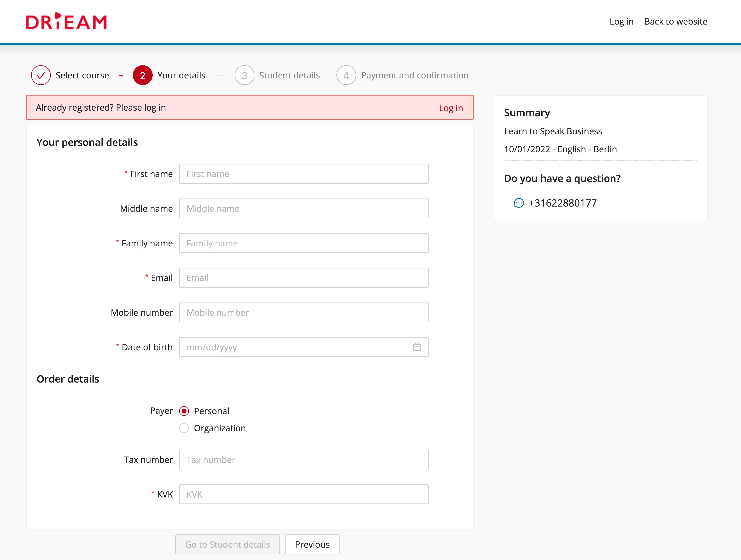
Task: Click the Already registered? Please log in text
Action: point(101,108)
